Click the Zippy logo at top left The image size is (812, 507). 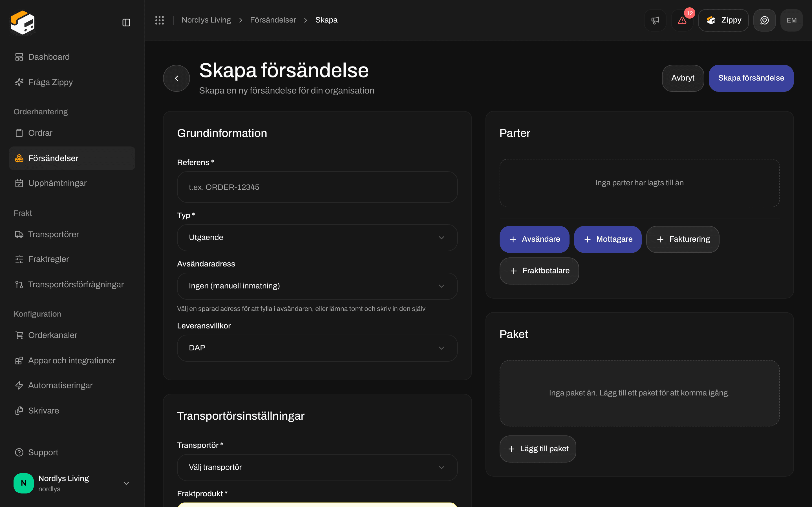(23, 23)
